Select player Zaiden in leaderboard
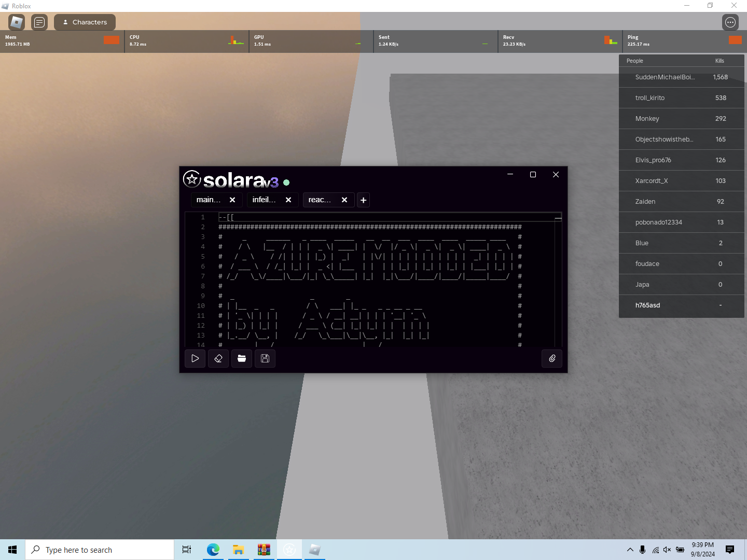Image resolution: width=747 pixels, height=560 pixels. 682,202
